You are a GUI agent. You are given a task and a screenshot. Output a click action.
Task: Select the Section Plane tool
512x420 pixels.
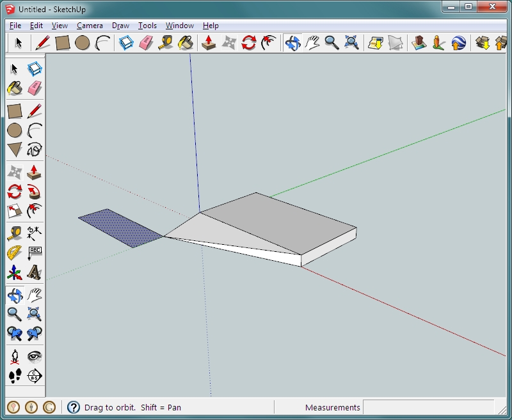pyautogui.click(x=35, y=376)
